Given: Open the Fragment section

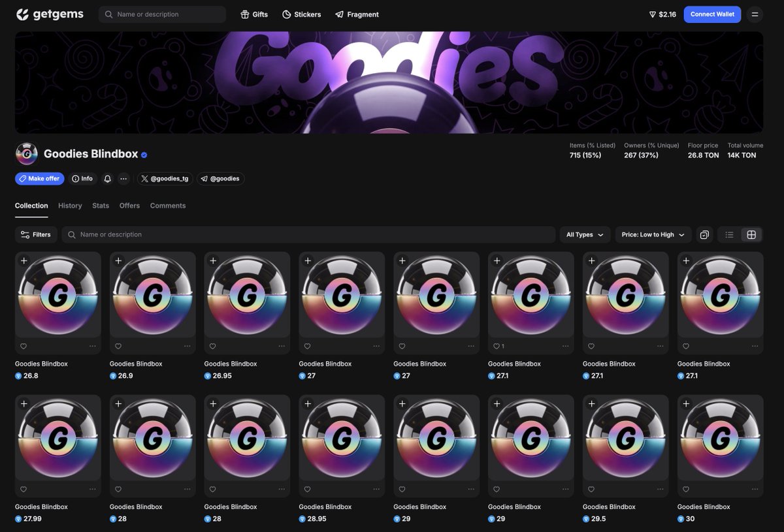Looking at the screenshot, I should tap(357, 14).
